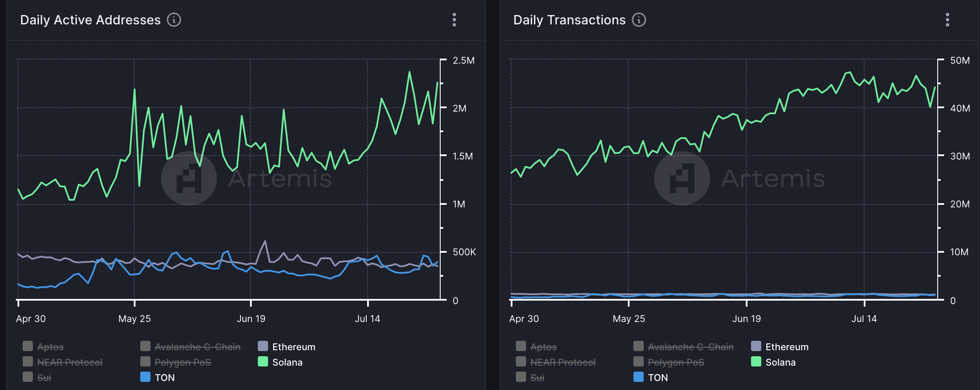This screenshot has height=390, width=980.
Task: Hide Ethereum in Daily Active Addresses legend
Action: coord(293,347)
